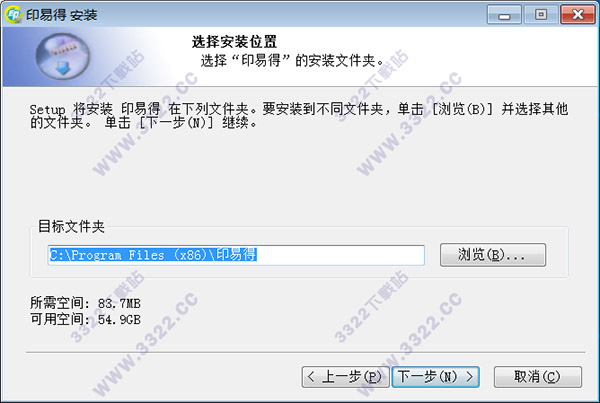Screen dimensions: 600x403
Task: Open folder browser with 浏览(B)... button
Action: click(x=492, y=255)
